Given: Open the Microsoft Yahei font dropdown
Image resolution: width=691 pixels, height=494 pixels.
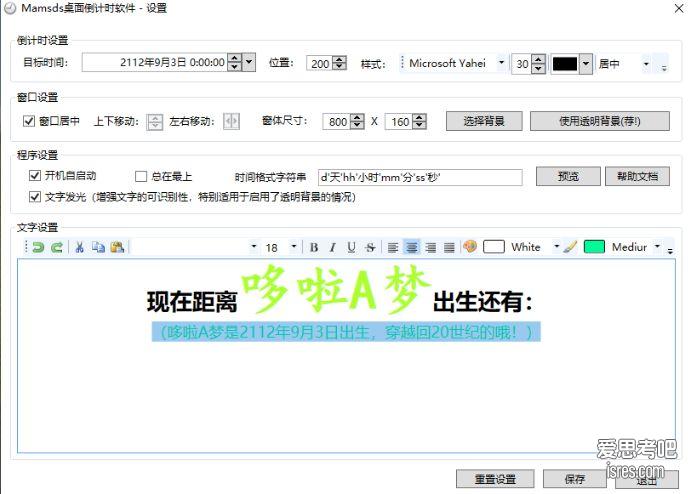Looking at the screenshot, I should tap(501, 63).
